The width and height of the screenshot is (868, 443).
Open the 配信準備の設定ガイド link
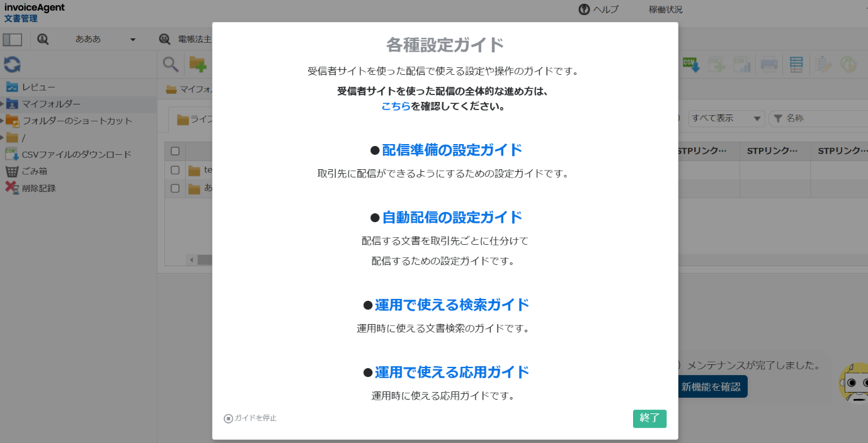(452, 150)
